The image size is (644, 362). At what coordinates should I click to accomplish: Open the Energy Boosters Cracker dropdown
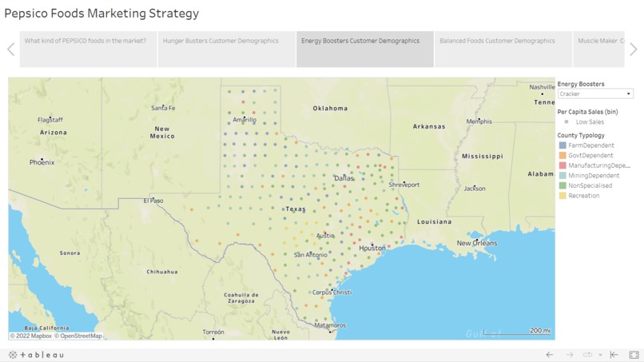click(x=595, y=93)
